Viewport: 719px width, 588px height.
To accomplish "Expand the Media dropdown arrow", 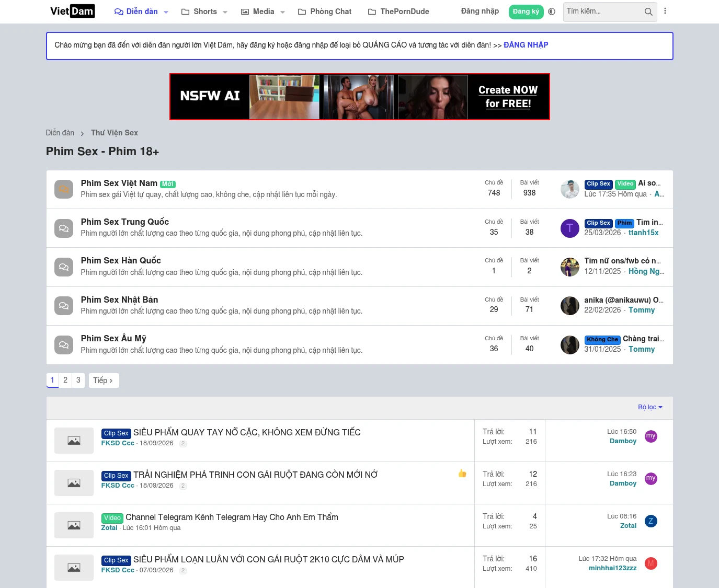I will pos(282,12).
